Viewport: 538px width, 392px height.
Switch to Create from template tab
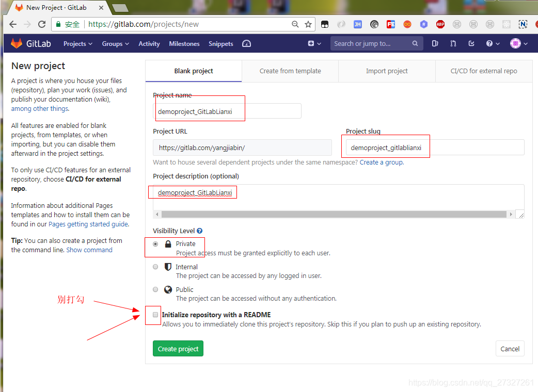(290, 71)
